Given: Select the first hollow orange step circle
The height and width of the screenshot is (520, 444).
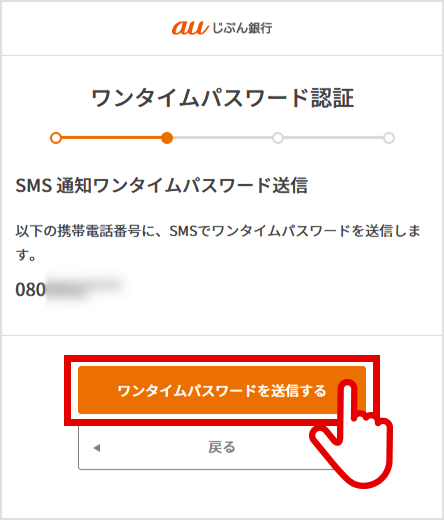Looking at the screenshot, I should (x=56, y=138).
